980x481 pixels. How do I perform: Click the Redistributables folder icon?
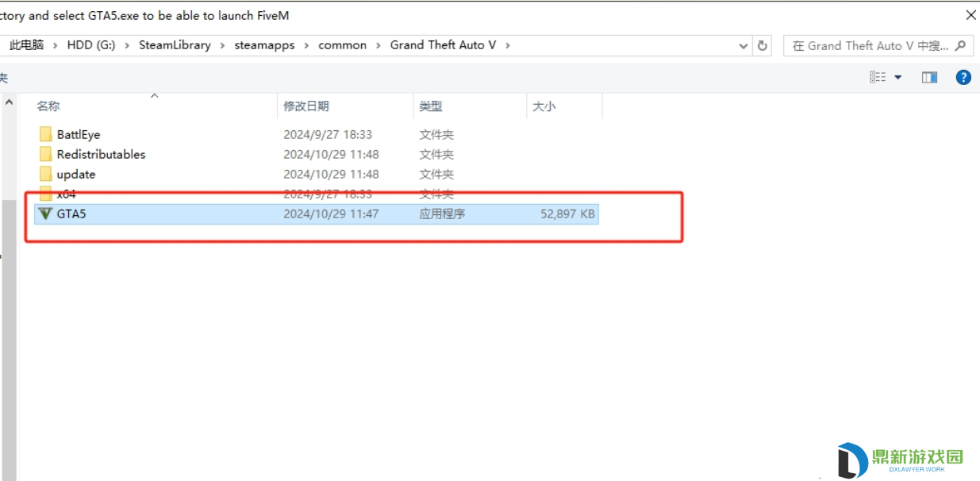coord(45,154)
